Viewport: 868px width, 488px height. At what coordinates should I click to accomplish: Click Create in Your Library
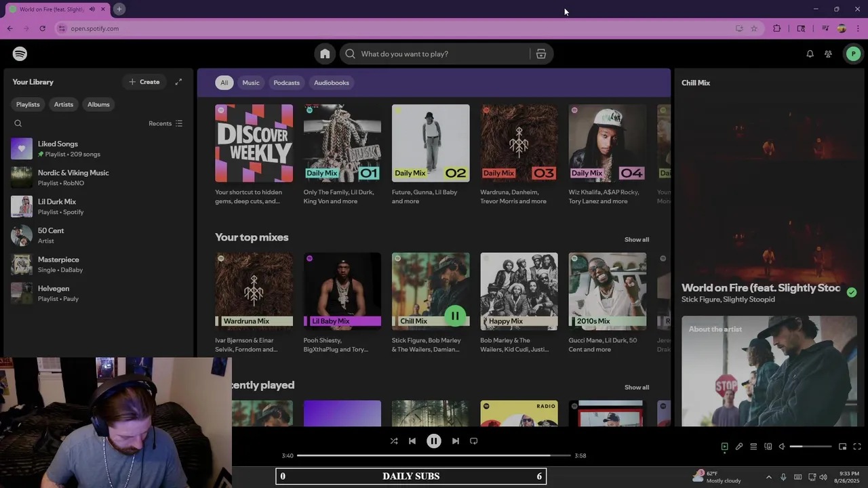[x=144, y=82]
